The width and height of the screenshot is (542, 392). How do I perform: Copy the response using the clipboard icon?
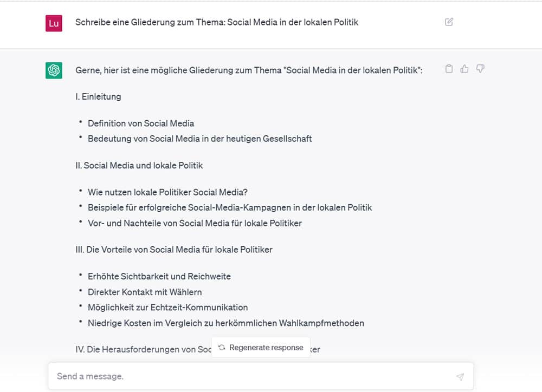coord(449,69)
